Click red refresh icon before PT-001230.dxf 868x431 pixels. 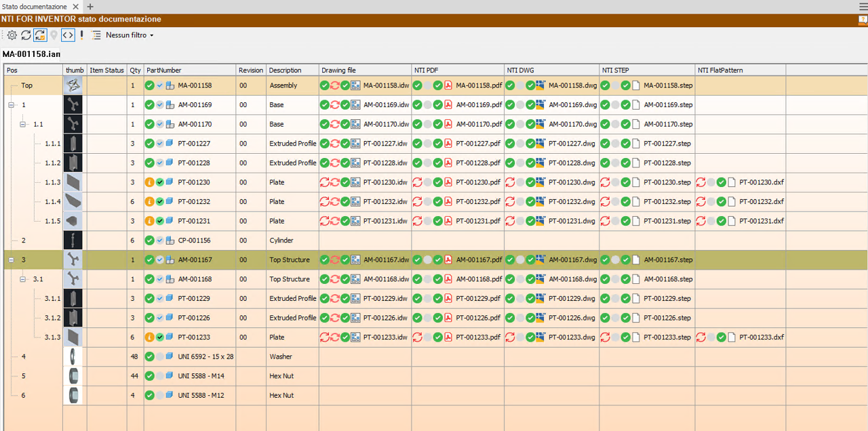point(701,182)
